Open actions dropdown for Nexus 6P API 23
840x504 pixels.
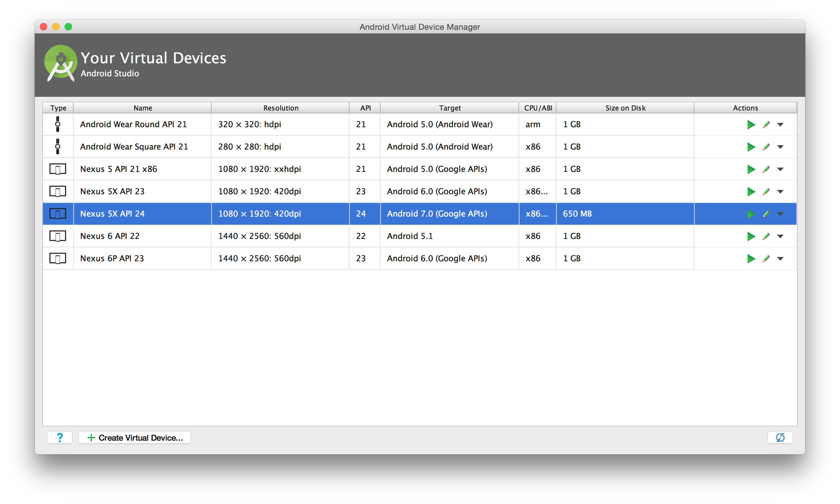pos(780,259)
